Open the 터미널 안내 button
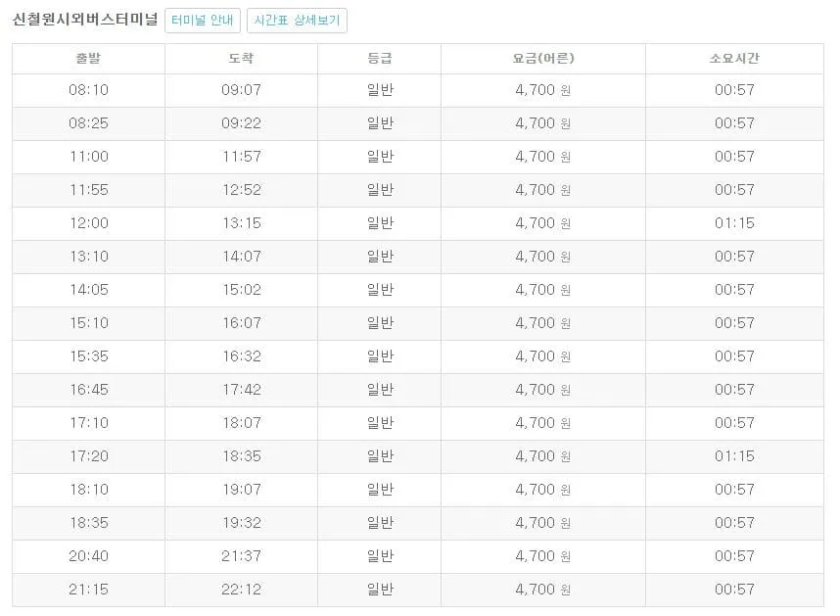Screen dimensions: 840x616 pyautogui.click(x=201, y=20)
